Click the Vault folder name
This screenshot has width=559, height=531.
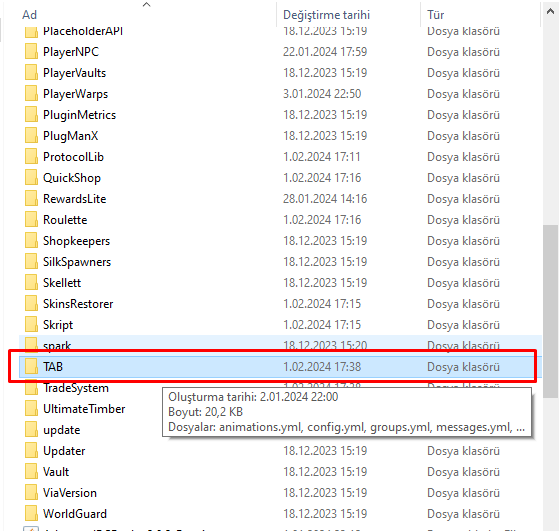(x=56, y=472)
